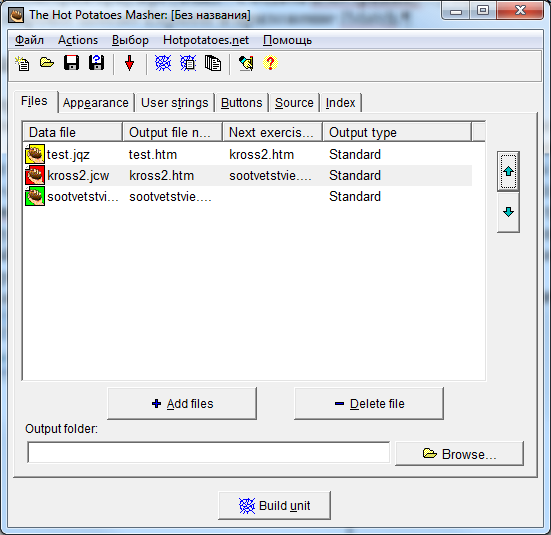Open the Файл menu
This screenshot has width=551, height=535.
coord(29,40)
